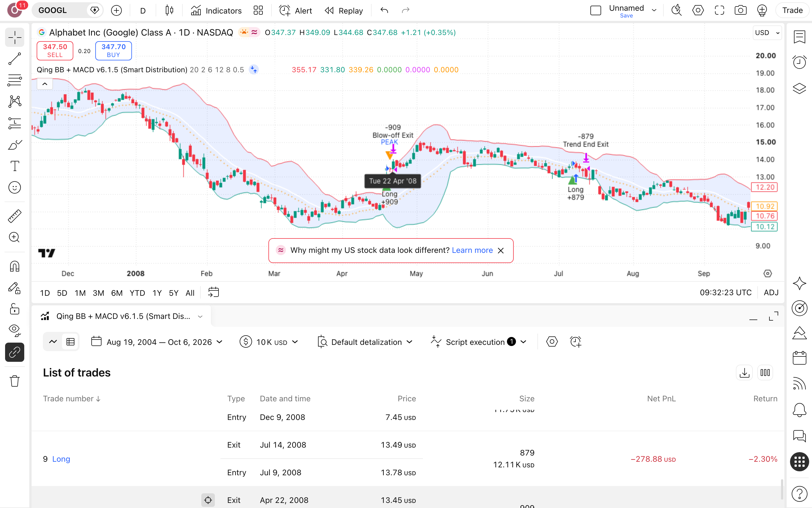This screenshot has width=812, height=508.
Task: Toggle hide all drawings eye icon
Action: tap(15, 330)
